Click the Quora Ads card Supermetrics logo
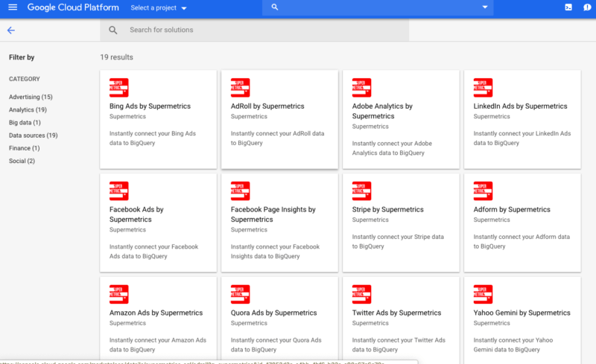 pos(240,295)
